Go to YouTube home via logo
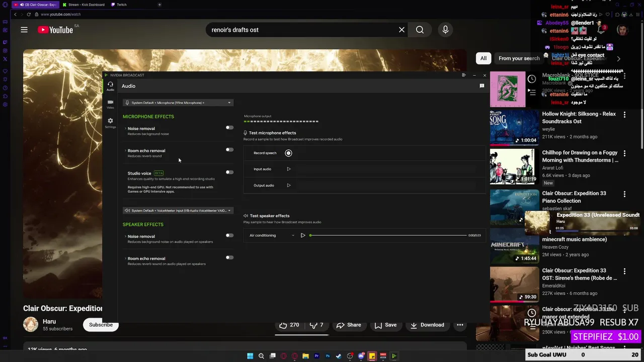Screen dimensions: 644x362 coord(55,30)
